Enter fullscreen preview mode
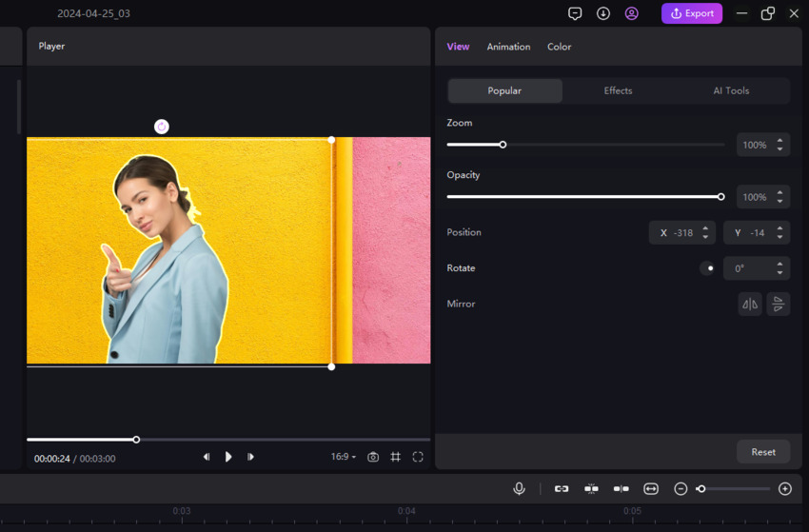 pyautogui.click(x=418, y=457)
